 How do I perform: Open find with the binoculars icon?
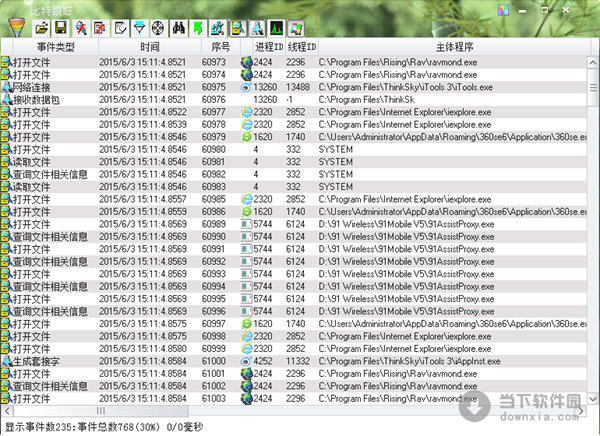[x=179, y=28]
